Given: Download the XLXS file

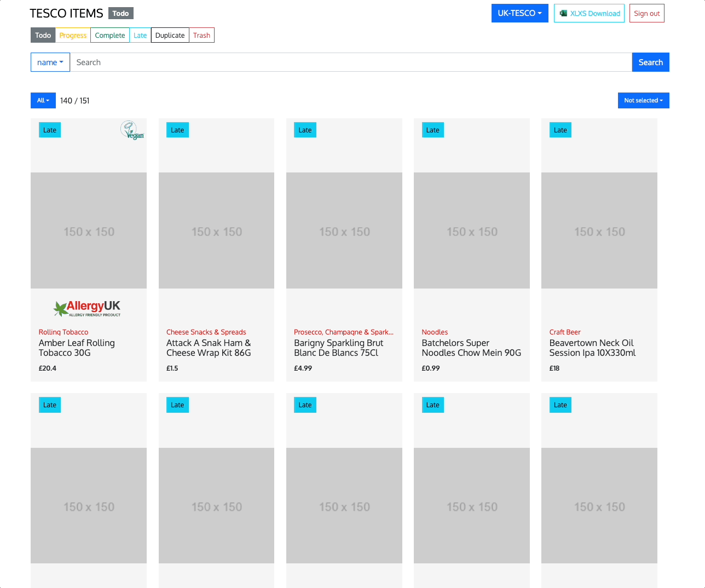Looking at the screenshot, I should 589,13.
